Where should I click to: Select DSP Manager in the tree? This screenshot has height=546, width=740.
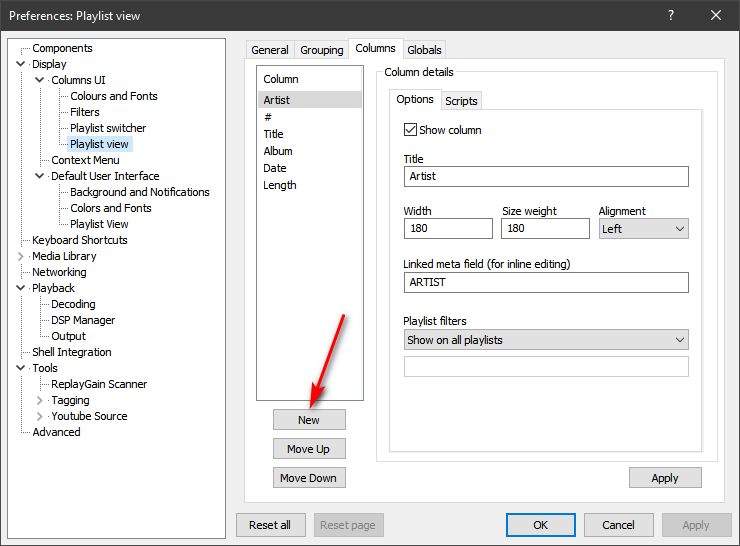click(x=83, y=320)
